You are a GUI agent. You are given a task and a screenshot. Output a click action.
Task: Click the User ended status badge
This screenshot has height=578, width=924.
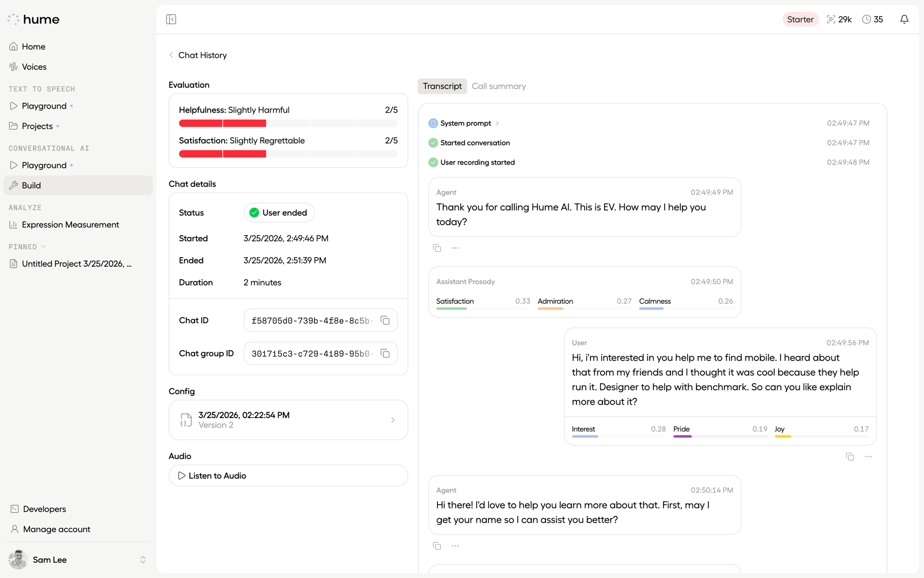[279, 213]
